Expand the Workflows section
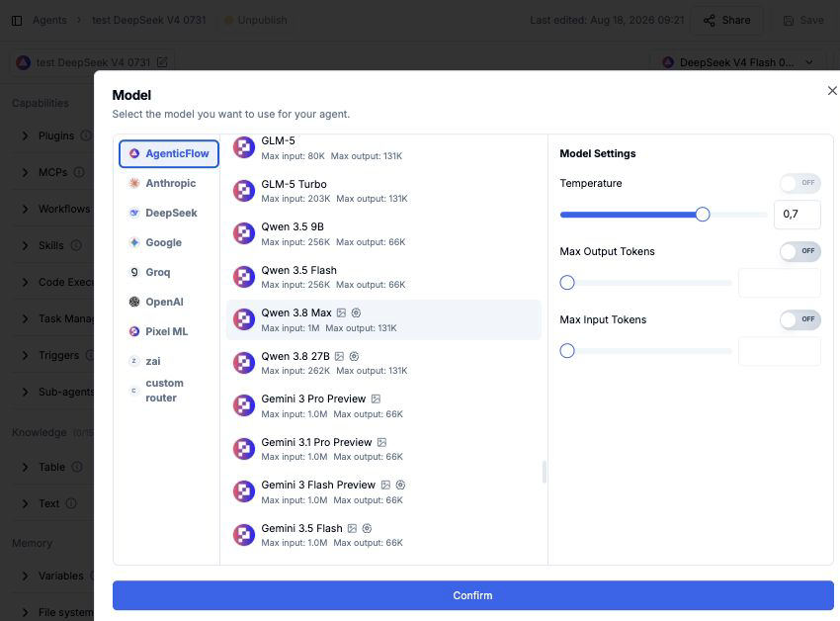The image size is (840, 621). tap(25, 209)
